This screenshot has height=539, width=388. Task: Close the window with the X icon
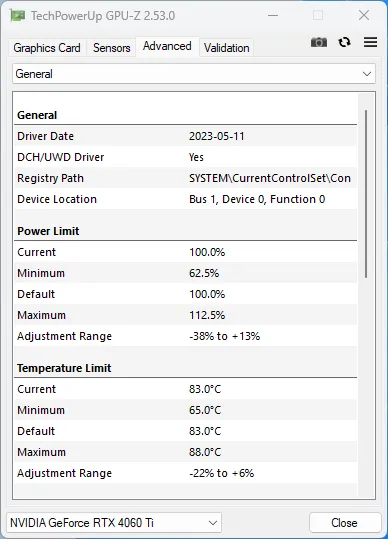click(x=364, y=15)
